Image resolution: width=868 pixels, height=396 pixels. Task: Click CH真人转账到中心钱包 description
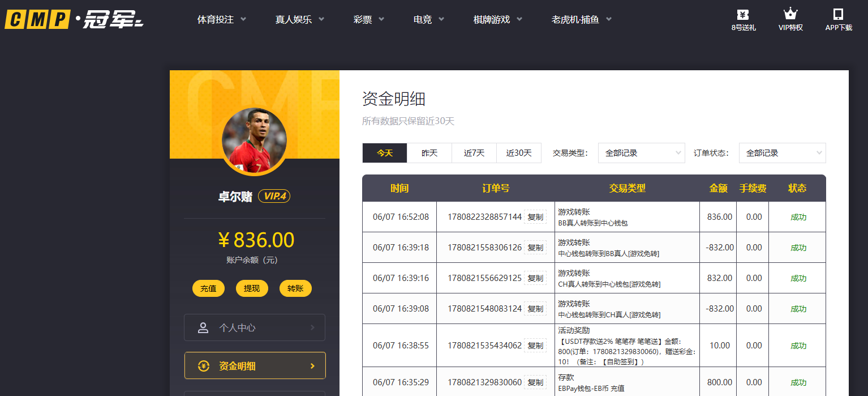609,284
